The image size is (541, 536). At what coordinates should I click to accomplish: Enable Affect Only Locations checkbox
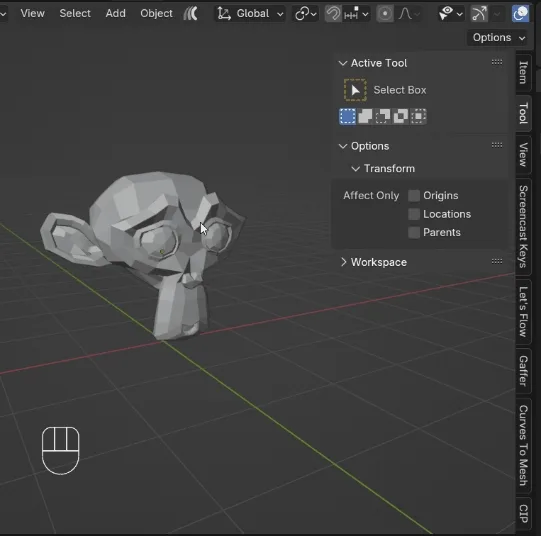pos(414,214)
